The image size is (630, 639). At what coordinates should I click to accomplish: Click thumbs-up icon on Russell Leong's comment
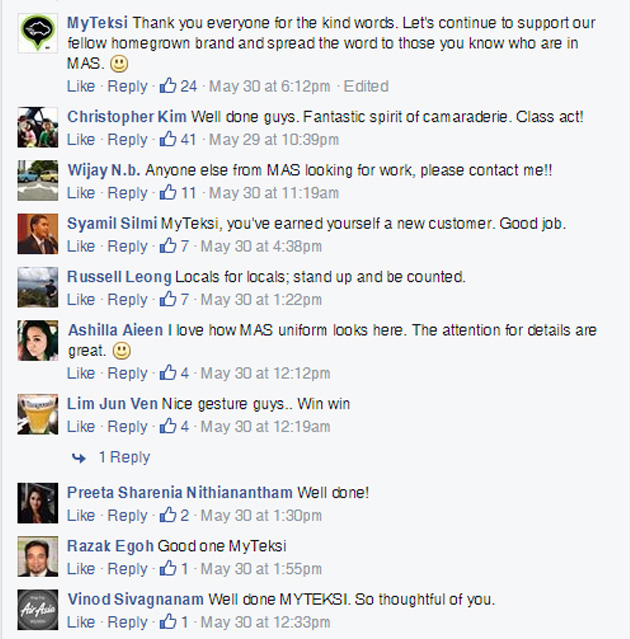pyautogui.click(x=168, y=300)
